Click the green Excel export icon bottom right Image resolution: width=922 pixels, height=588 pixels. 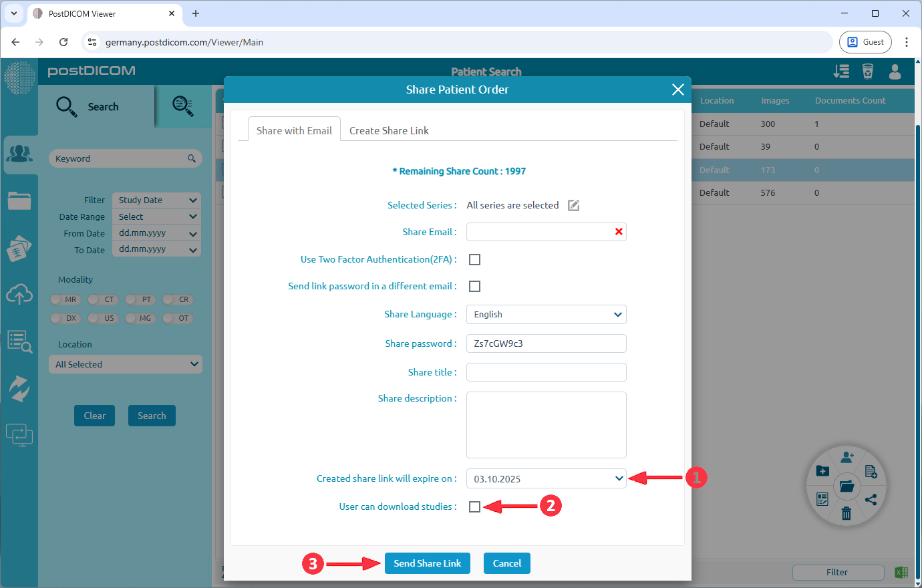pos(901,572)
